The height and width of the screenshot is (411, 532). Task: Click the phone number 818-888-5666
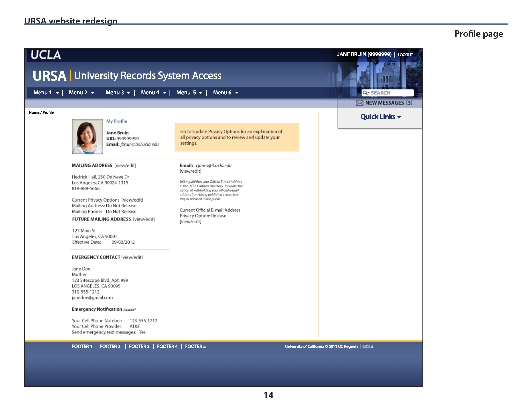(86, 189)
